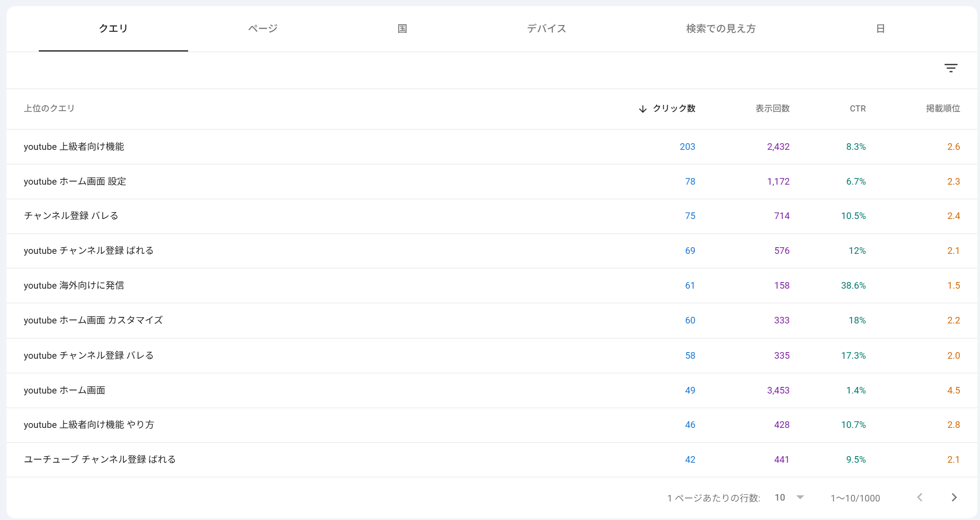Click the 2,432 impressions value
Screen dimensions: 980x520
(x=778, y=147)
